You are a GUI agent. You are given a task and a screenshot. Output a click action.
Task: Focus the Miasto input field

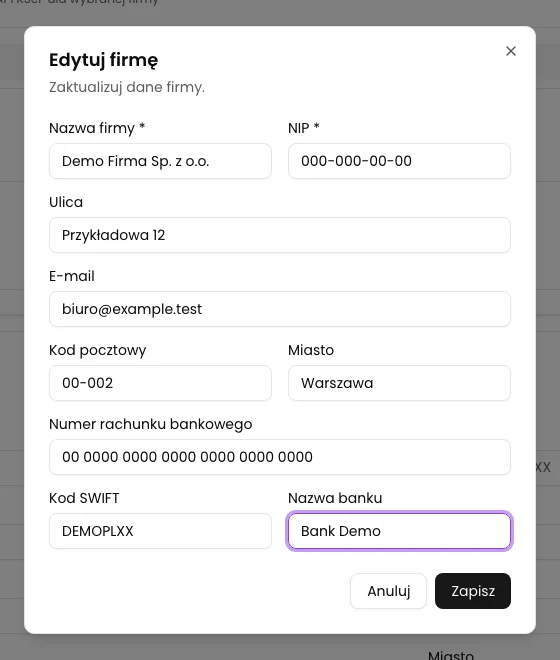pos(399,383)
